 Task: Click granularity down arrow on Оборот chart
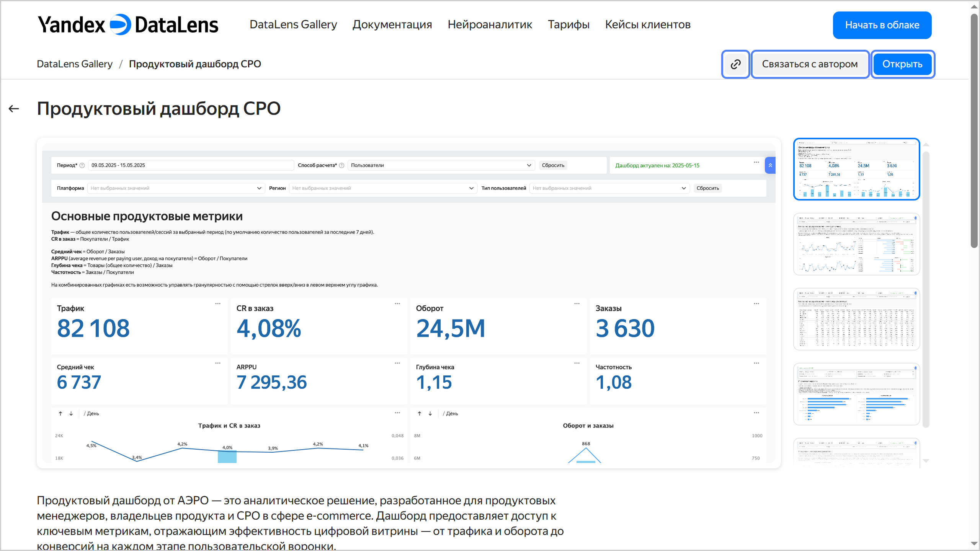click(430, 414)
